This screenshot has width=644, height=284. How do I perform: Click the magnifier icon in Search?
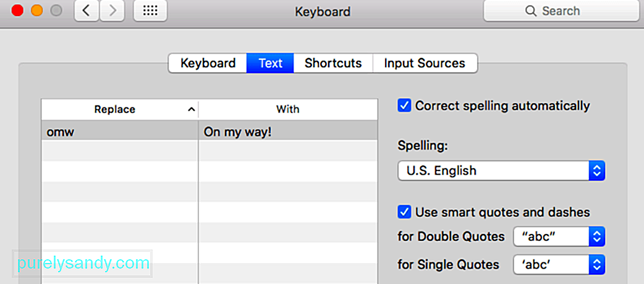pos(531,10)
